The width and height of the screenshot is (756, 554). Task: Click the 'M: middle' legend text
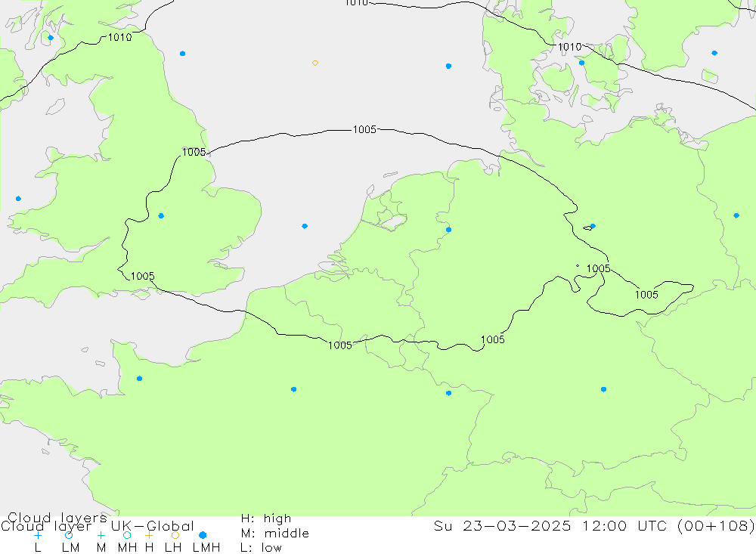[275, 534]
